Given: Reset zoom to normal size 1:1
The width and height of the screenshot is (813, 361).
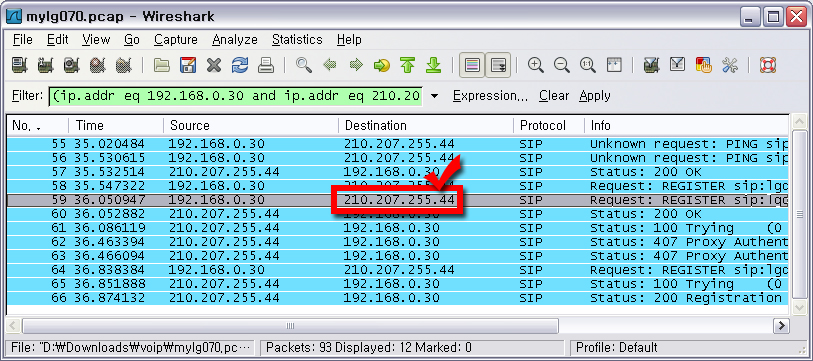Looking at the screenshot, I should pos(587,65).
